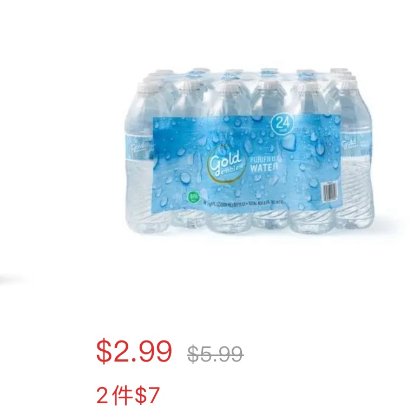
Task: Click the small green round badge on label
Action: (x=193, y=197)
